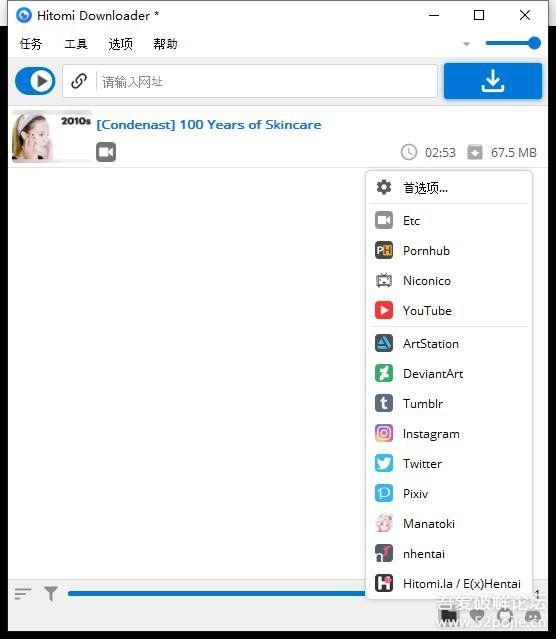This screenshot has height=639, width=556.
Task: Select Manatoki in the options menu
Action: pyautogui.click(x=449, y=524)
